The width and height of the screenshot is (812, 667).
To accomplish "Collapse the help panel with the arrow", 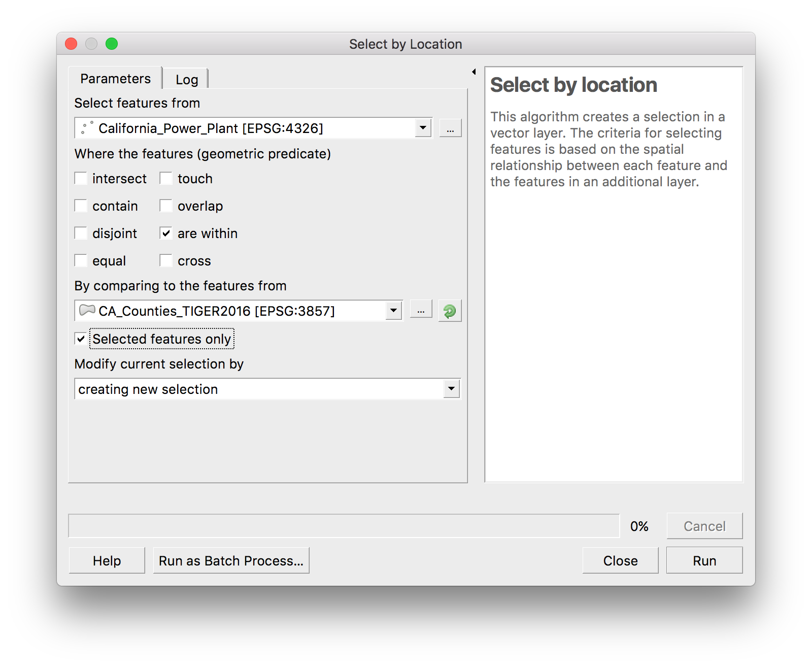I will 474,72.
